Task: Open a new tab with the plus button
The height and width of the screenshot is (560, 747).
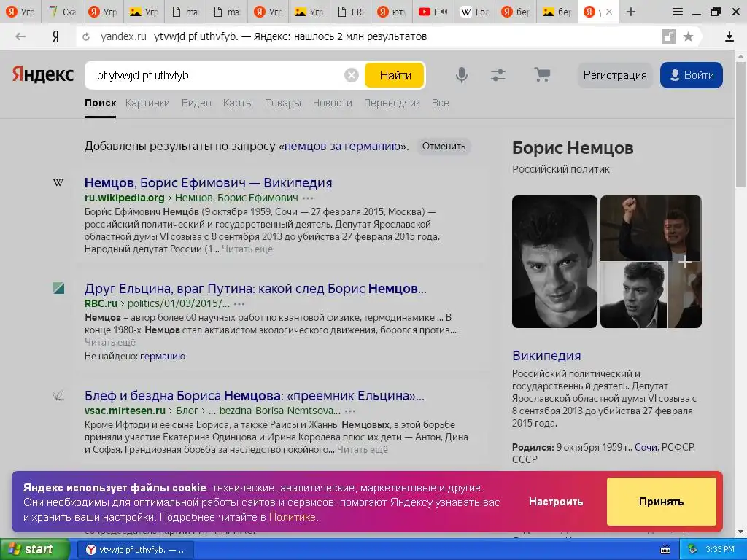Action: click(631, 12)
